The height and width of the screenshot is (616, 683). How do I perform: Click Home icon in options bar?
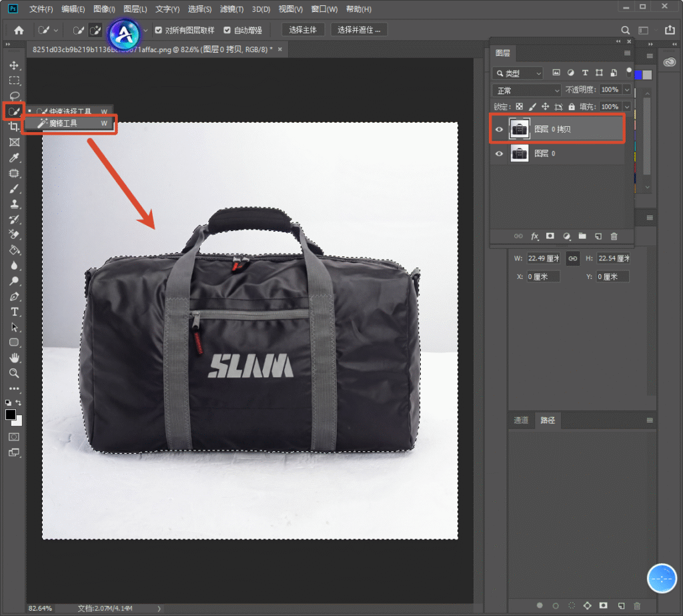pyautogui.click(x=19, y=30)
